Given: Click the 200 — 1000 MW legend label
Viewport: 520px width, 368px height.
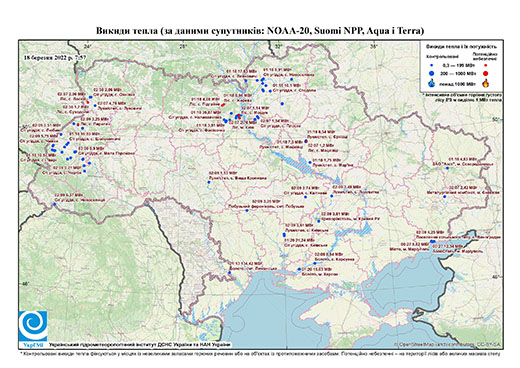Looking at the screenshot, I should pos(459,73).
